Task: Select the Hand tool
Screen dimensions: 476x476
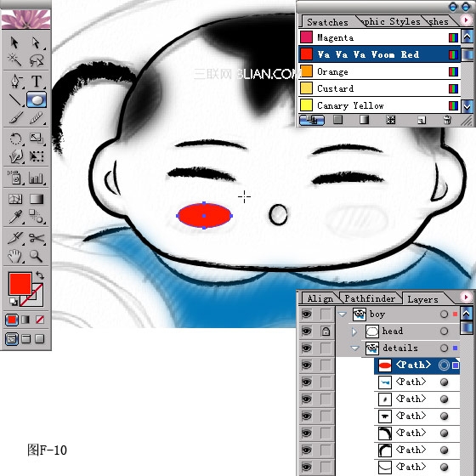Action: coord(15,256)
